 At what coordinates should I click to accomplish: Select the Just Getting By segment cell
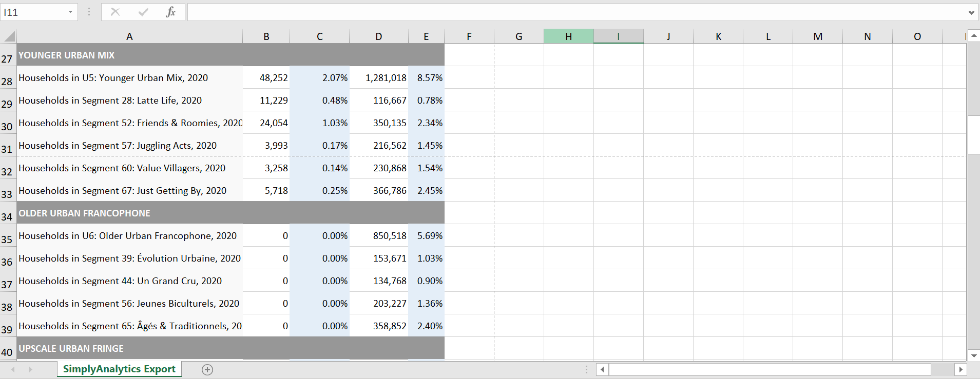tap(129, 190)
